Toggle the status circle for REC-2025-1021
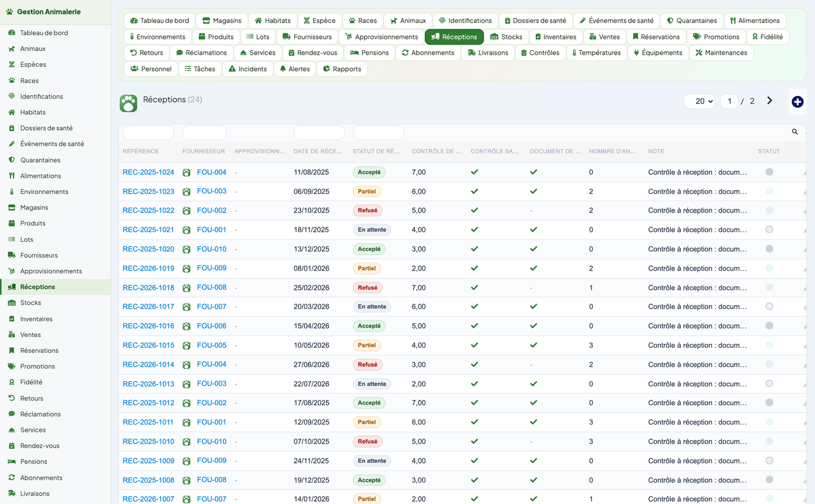Image resolution: width=815 pixels, height=504 pixels. 769,229
